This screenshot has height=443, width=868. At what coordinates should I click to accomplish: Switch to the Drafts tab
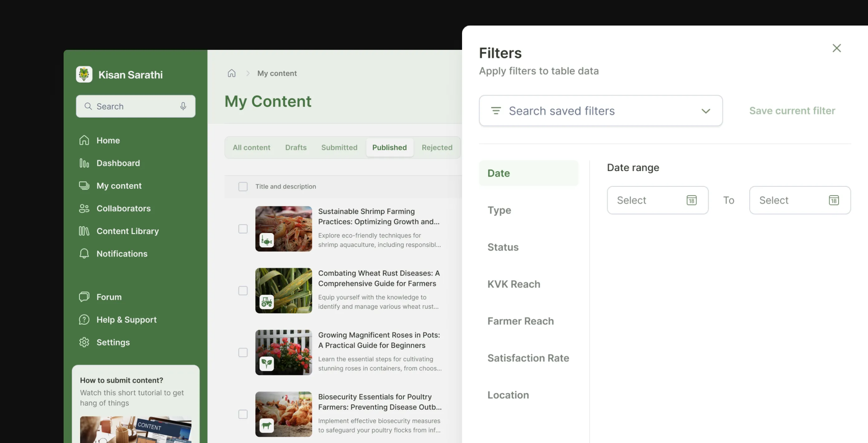(296, 147)
